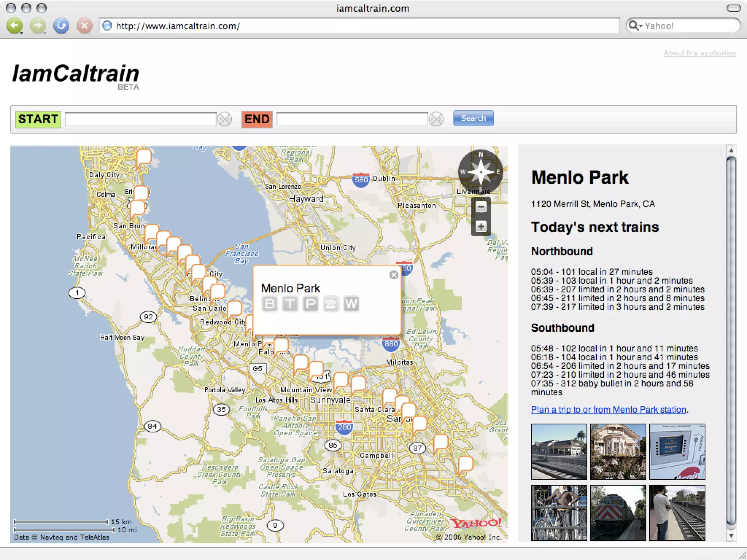Clear the START field with its X icon
This screenshot has width=747, height=560.
[225, 119]
